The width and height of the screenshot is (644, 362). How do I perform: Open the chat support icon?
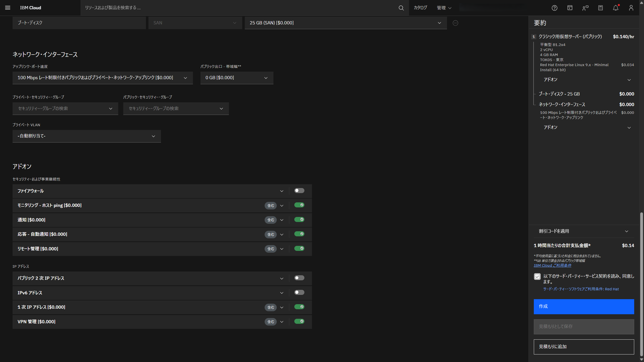(585, 8)
